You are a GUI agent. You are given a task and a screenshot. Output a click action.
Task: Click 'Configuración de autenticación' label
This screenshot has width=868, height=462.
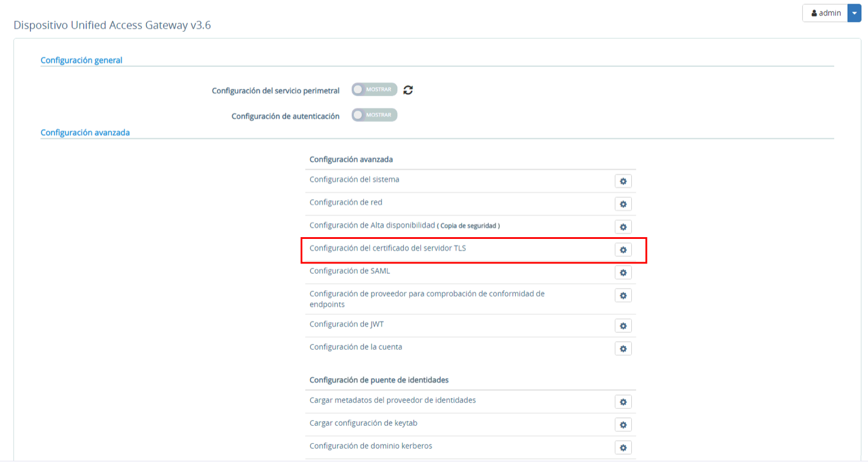point(285,116)
